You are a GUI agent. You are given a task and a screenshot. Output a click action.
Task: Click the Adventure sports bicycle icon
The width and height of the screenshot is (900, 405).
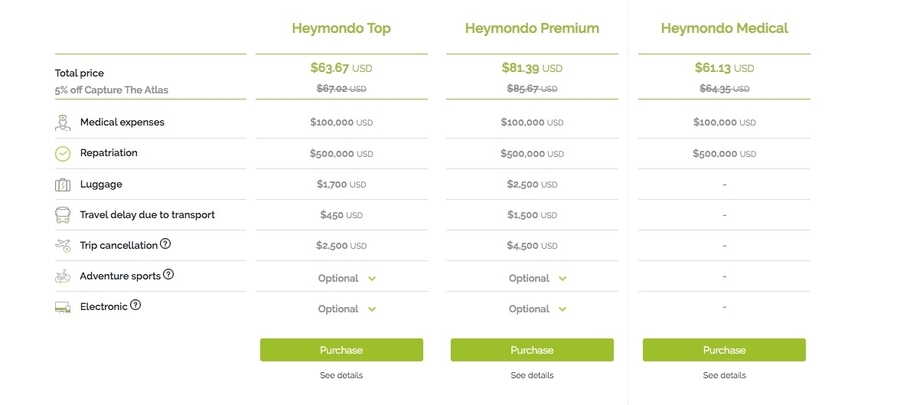63,276
